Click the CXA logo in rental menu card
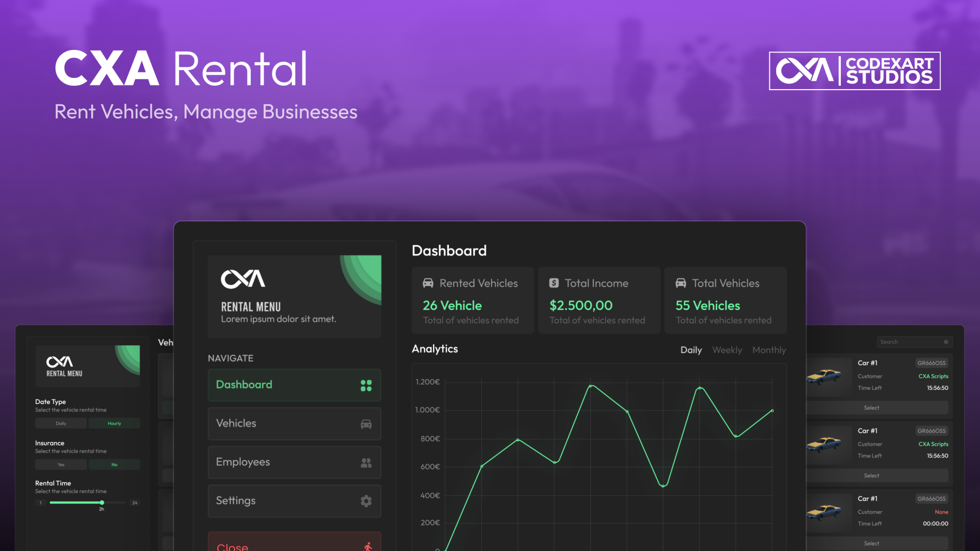This screenshot has width=980, height=551. (243, 279)
